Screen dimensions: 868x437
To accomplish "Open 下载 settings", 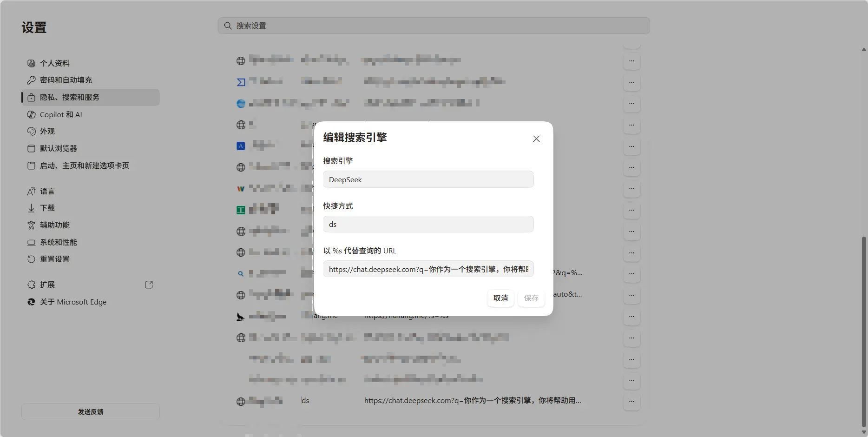I will [x=91, y=208].
